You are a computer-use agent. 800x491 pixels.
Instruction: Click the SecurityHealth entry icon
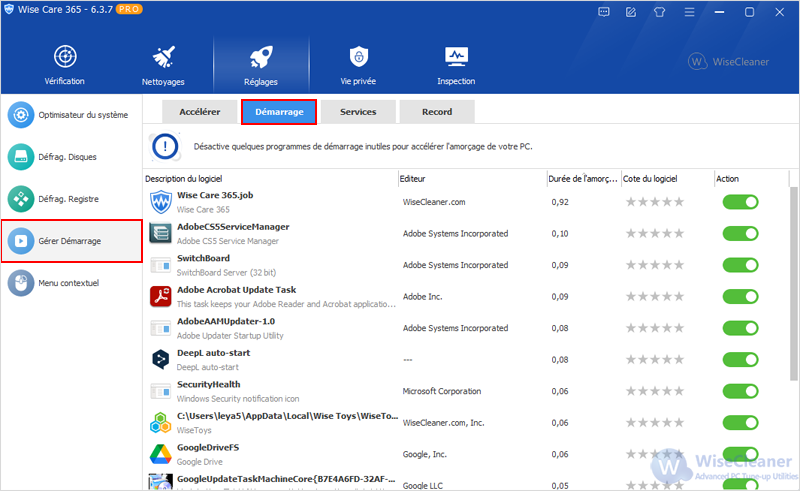[161, 391]
